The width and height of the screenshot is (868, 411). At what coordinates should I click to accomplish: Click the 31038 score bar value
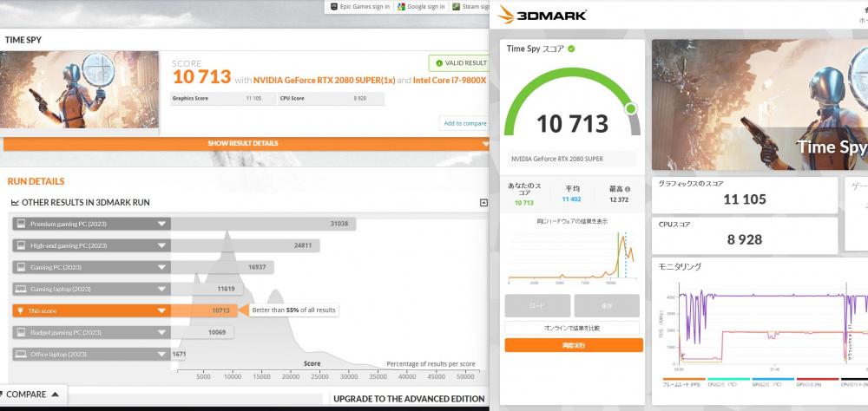tap(340, 224)
